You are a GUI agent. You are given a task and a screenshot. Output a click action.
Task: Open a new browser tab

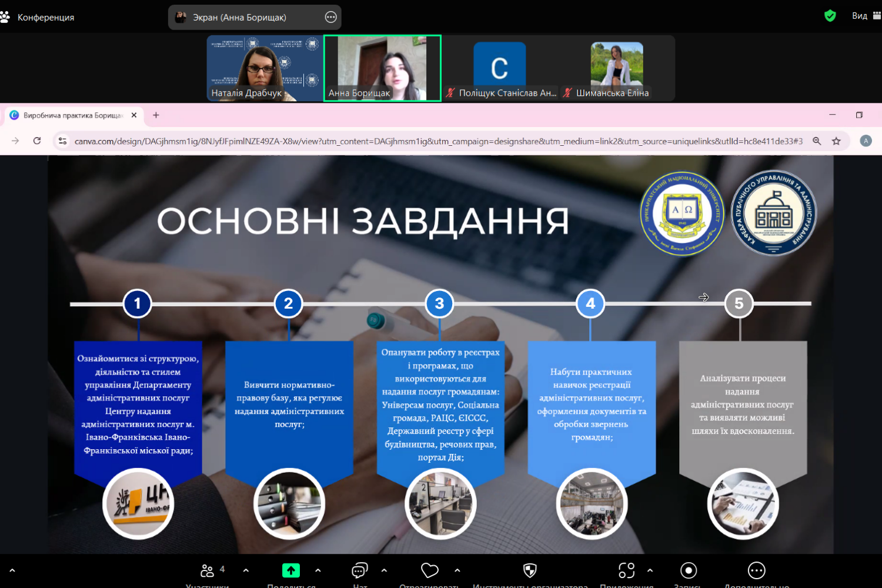pos(156,115)
